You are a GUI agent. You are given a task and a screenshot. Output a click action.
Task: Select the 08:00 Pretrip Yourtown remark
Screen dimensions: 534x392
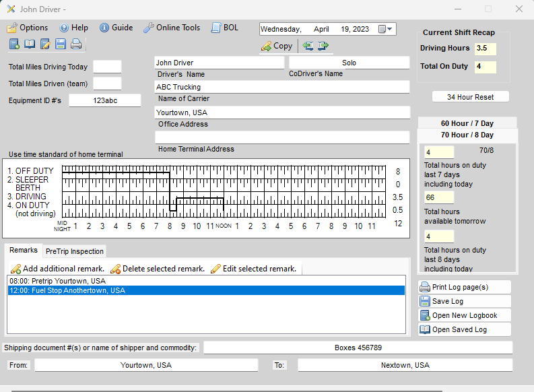click(206, 281)
